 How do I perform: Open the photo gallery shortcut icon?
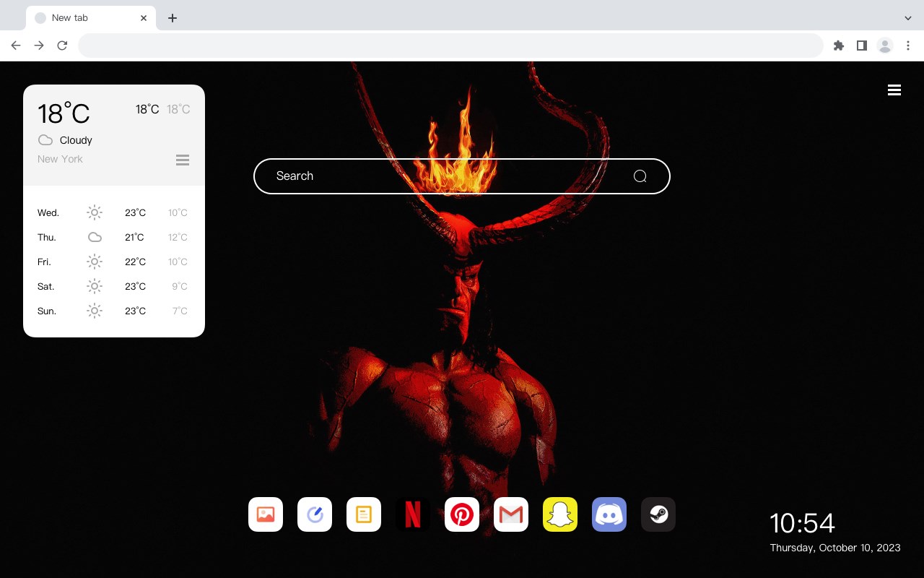pyautogui.click(x=266, y=514)
